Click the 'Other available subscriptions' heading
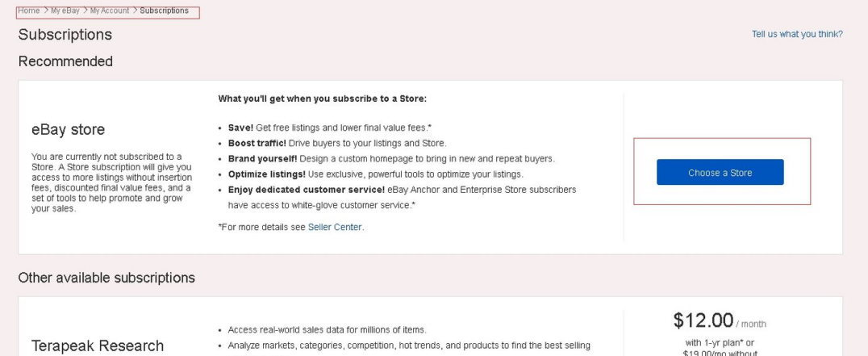Screen dimensions: 868x356 pyautogui.click(x=106, y=278)
